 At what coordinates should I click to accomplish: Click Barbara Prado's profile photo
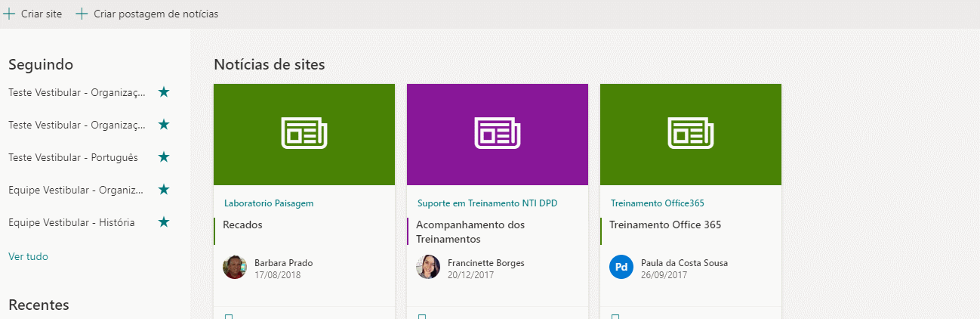point(235,267)
